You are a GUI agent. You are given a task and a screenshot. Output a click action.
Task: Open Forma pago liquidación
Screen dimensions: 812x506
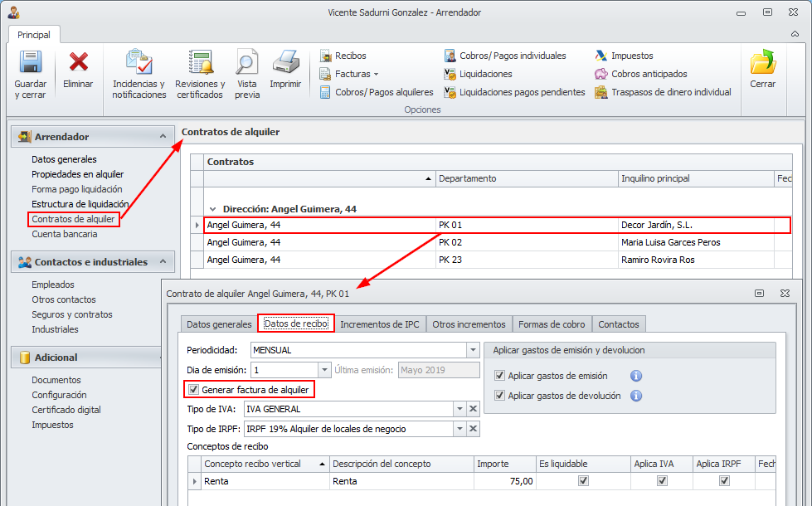click(77, 190)
